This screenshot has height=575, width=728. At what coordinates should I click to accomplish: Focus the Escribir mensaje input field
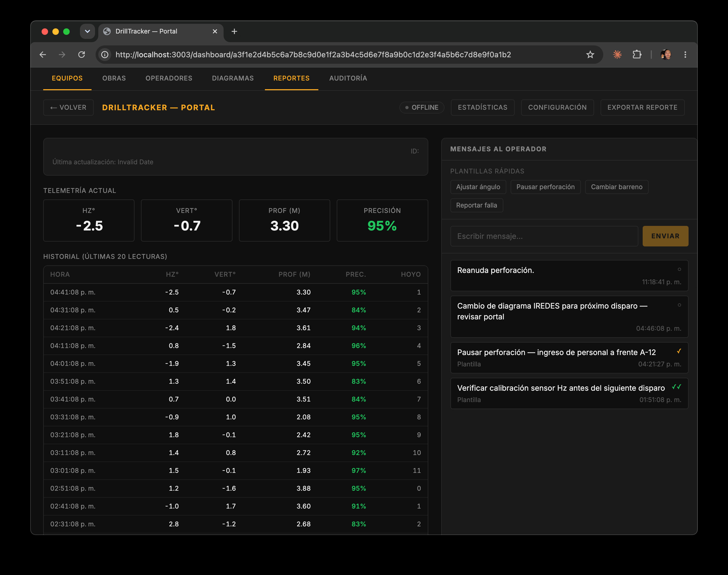pyautogui.click(x=544, y=236)
